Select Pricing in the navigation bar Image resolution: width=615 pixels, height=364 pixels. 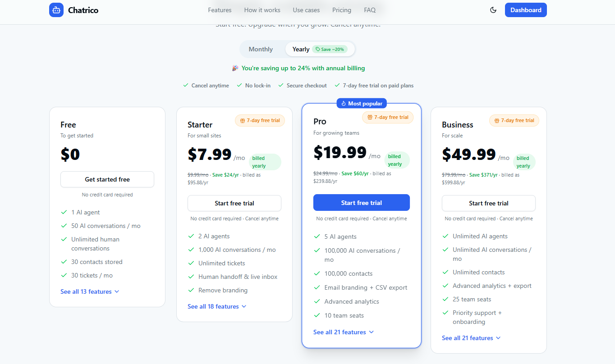tap(342, 10)
